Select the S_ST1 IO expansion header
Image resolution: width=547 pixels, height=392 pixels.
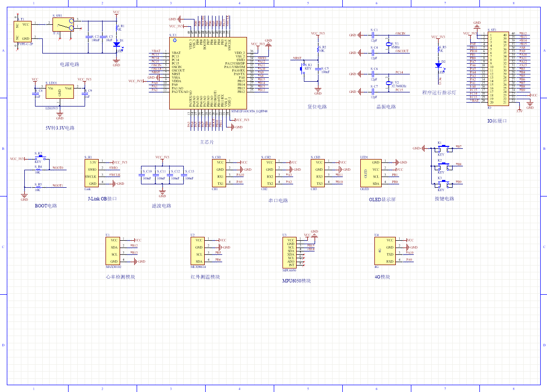[x=498, y=69]
